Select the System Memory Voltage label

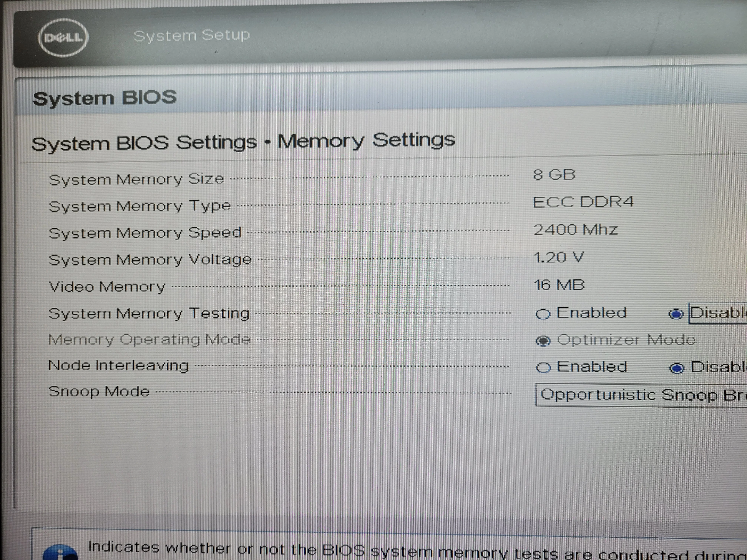click(150, 260)
